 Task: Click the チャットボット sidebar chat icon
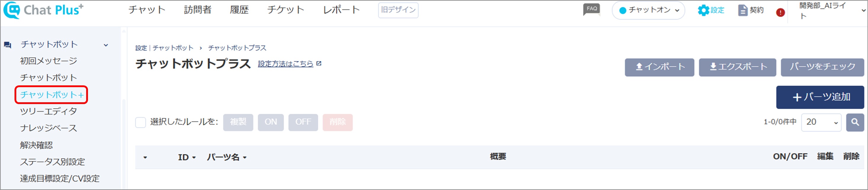click(x=8, y=45)
